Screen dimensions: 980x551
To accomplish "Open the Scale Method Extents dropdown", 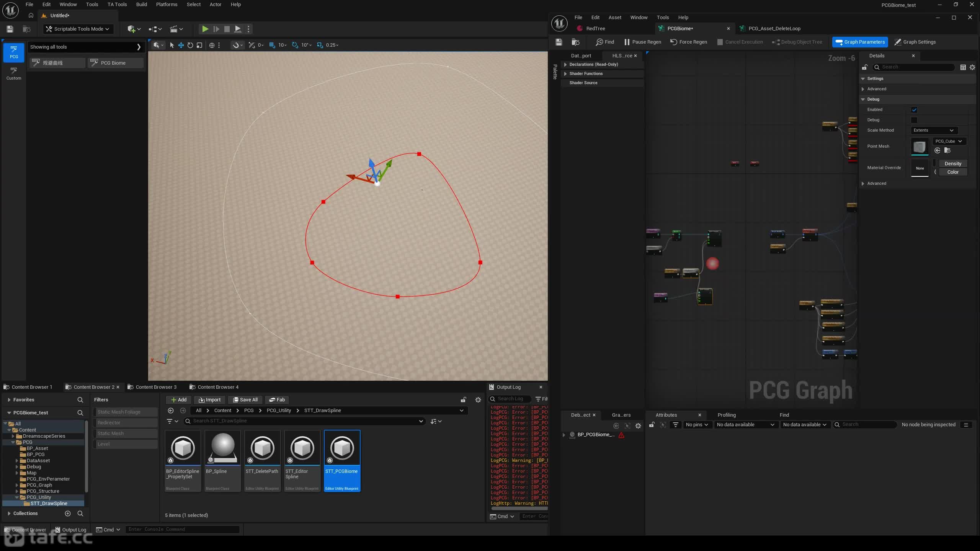I will click(933, 130).
